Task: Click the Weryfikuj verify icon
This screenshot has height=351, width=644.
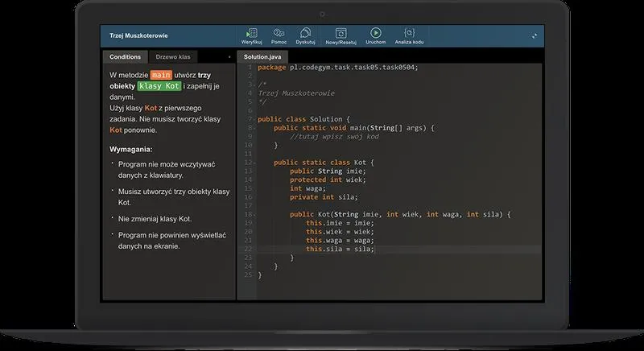Action: [x=251, y=33]
